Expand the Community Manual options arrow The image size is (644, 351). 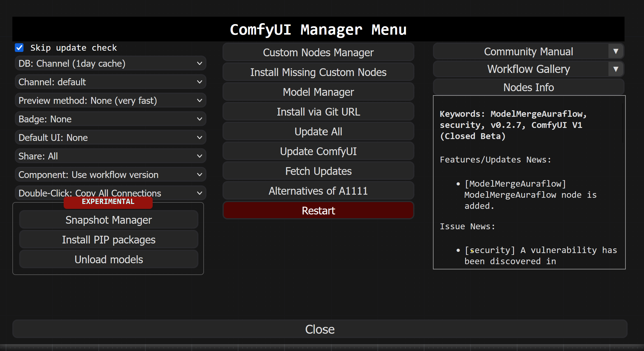(616, 51)
